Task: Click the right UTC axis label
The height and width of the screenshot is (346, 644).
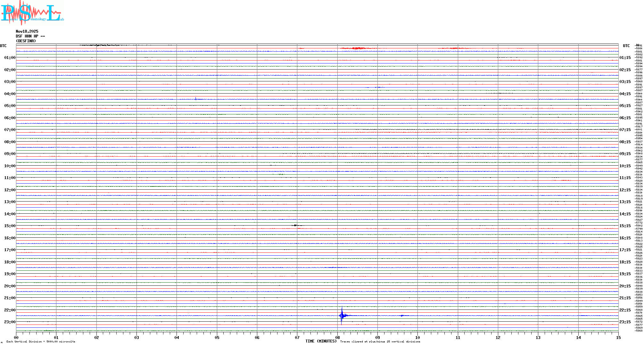Action: click(x=626, y=46)
